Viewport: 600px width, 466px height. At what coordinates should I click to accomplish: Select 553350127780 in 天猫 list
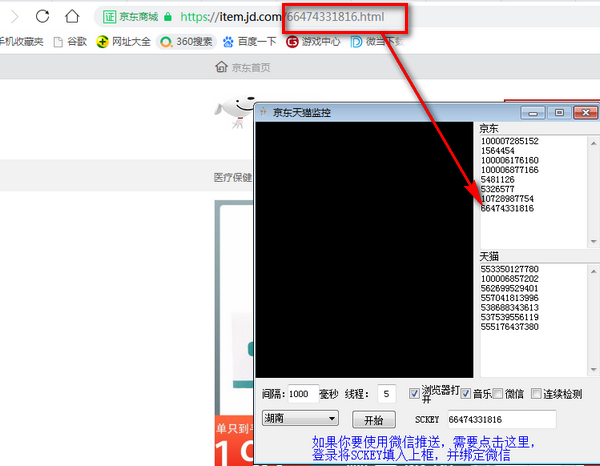click(x=510, y=269)
